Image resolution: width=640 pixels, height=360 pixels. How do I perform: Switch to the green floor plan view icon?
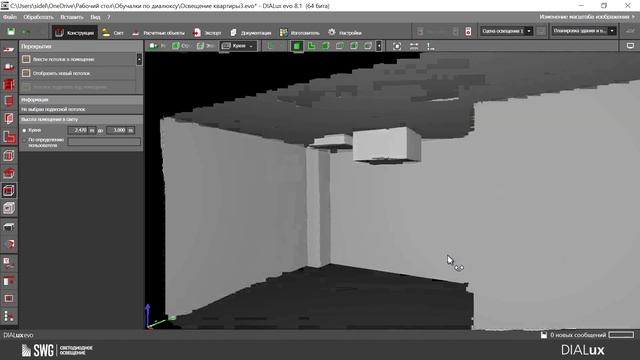[311, 46]
